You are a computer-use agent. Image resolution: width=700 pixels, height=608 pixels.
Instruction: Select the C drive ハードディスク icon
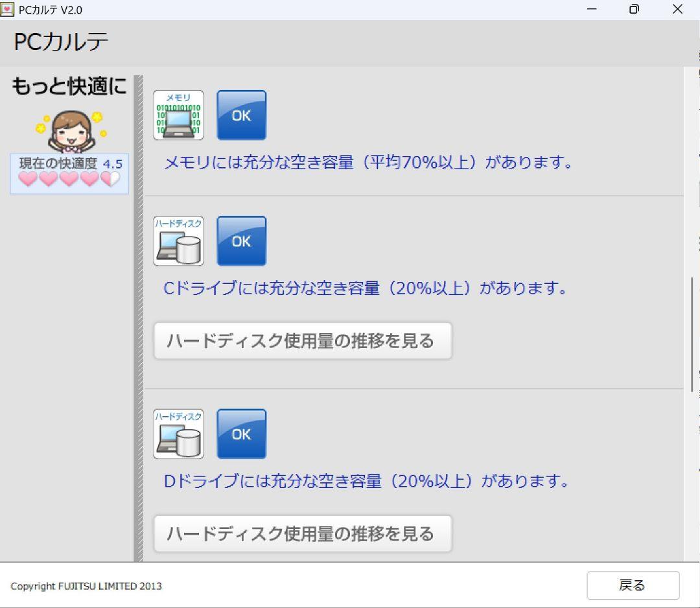(x=178, y=240)
